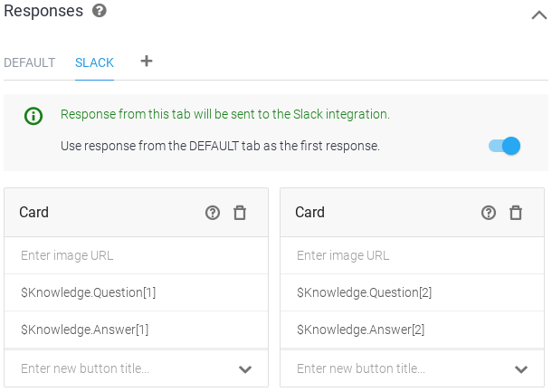Click the first Card's image URL field
Viewport: 552px width, 392px height.
(136, 255)
